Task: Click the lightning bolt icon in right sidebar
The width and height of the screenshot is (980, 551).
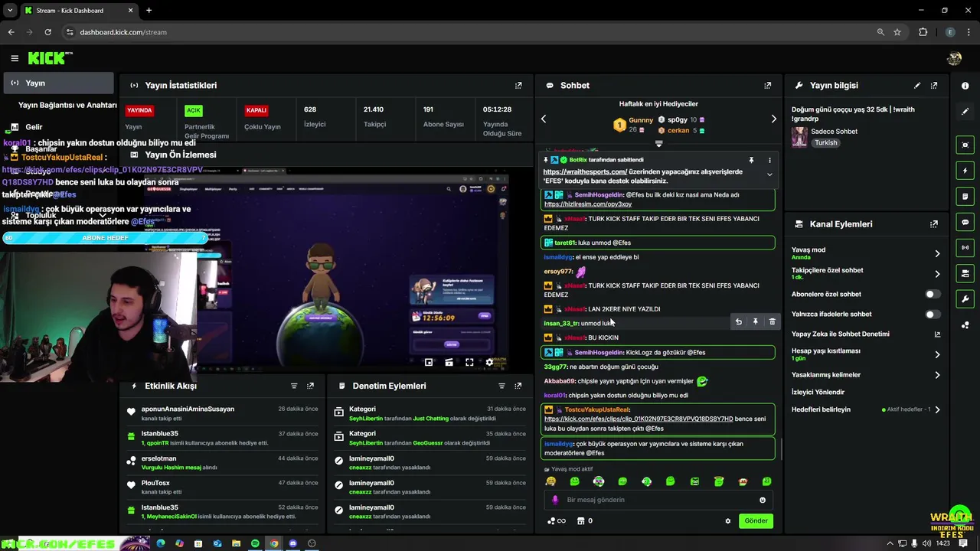Action: [x=965, y=171]
